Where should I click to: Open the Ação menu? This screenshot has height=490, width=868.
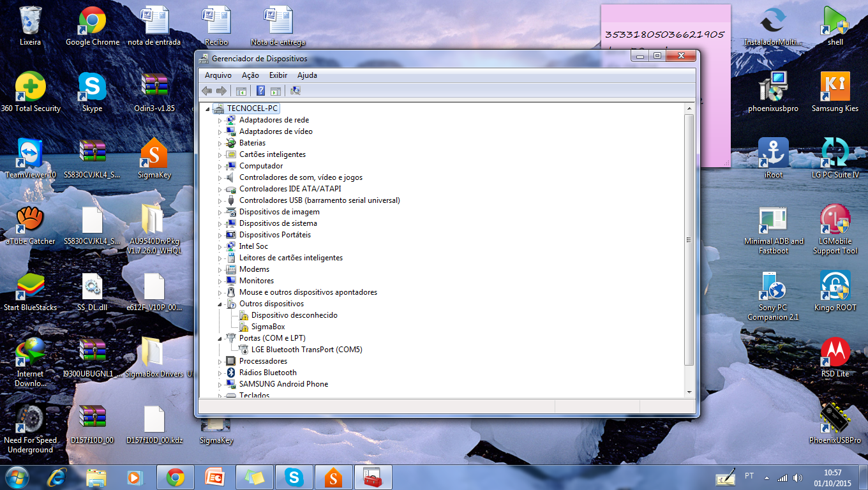tap(250, 75)
